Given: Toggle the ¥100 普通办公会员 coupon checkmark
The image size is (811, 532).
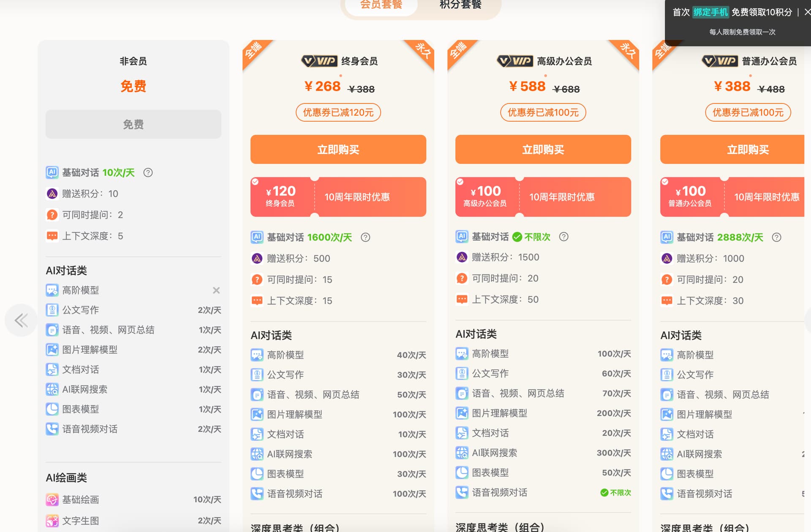Looking at the screenshot, I should click(x=665, y=182).
